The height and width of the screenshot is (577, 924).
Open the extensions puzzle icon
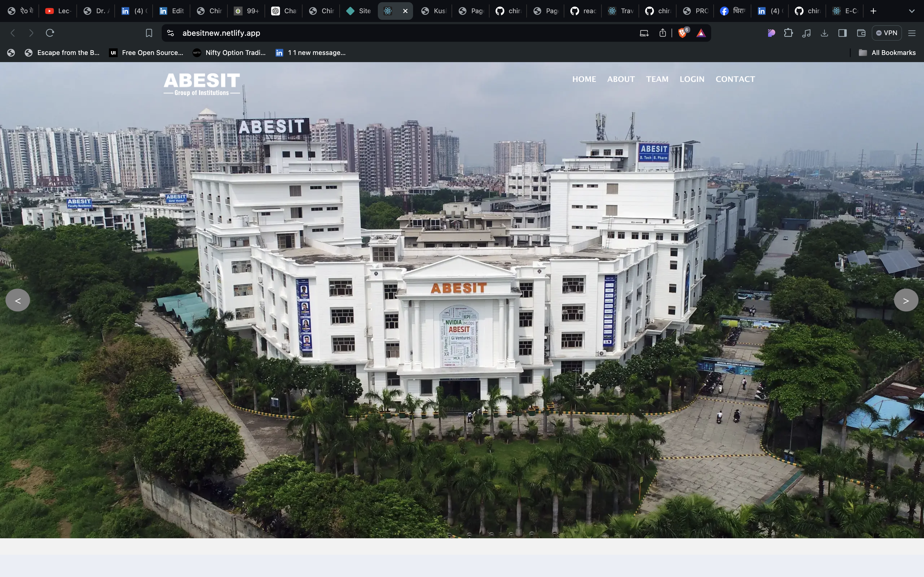(x=788, y=33)
